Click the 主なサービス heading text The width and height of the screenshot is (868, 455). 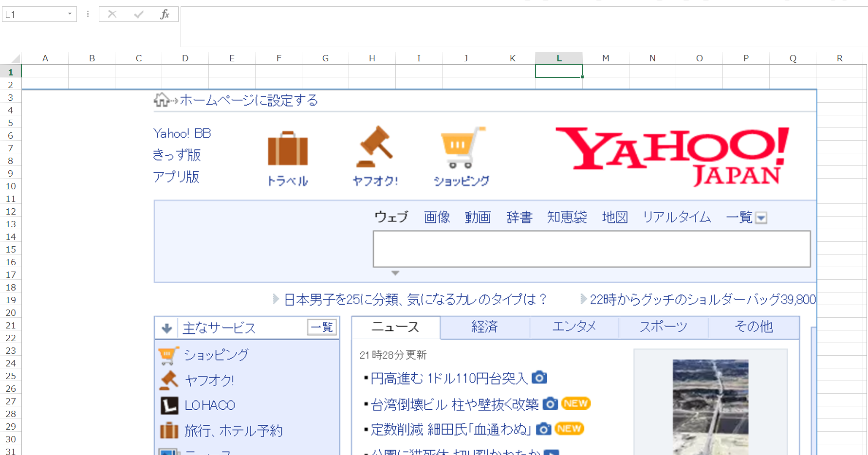click(219, 328)
